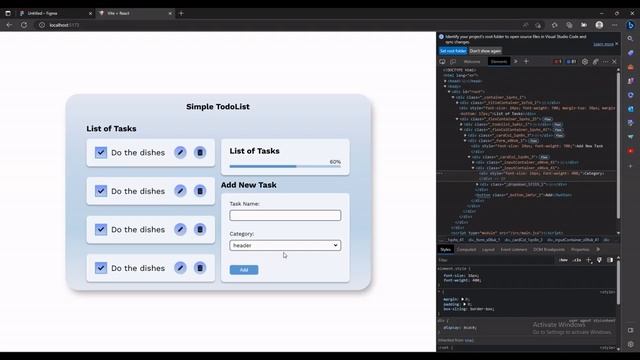The height and width of the screenshot is (360, 640).
Task: Switch to the Layout tab
Action: point(488,249)
